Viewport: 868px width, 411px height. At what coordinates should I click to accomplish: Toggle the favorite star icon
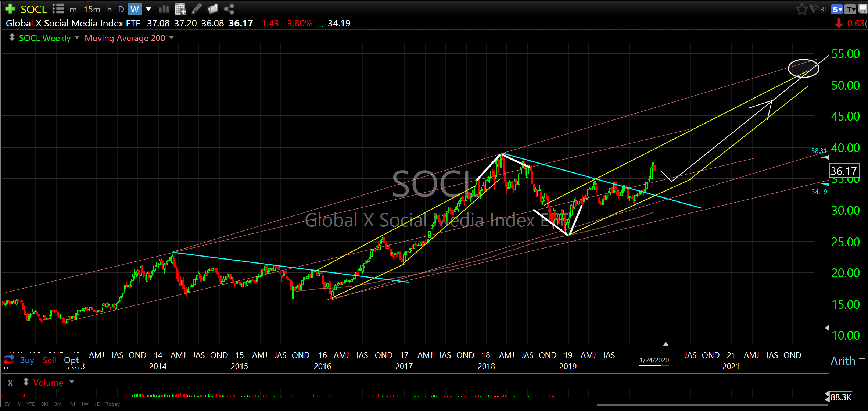click(x=801, y=9)
